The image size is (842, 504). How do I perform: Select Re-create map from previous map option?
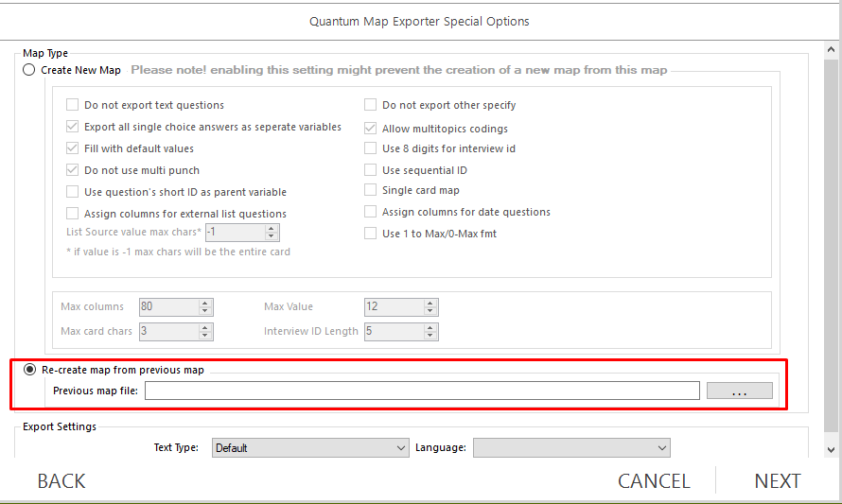(x=29, y=370)
